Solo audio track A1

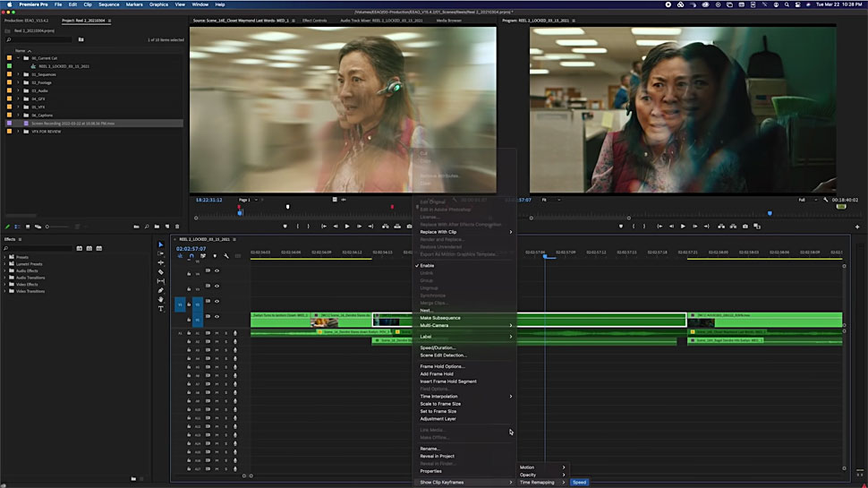click(x=226, y=333)
